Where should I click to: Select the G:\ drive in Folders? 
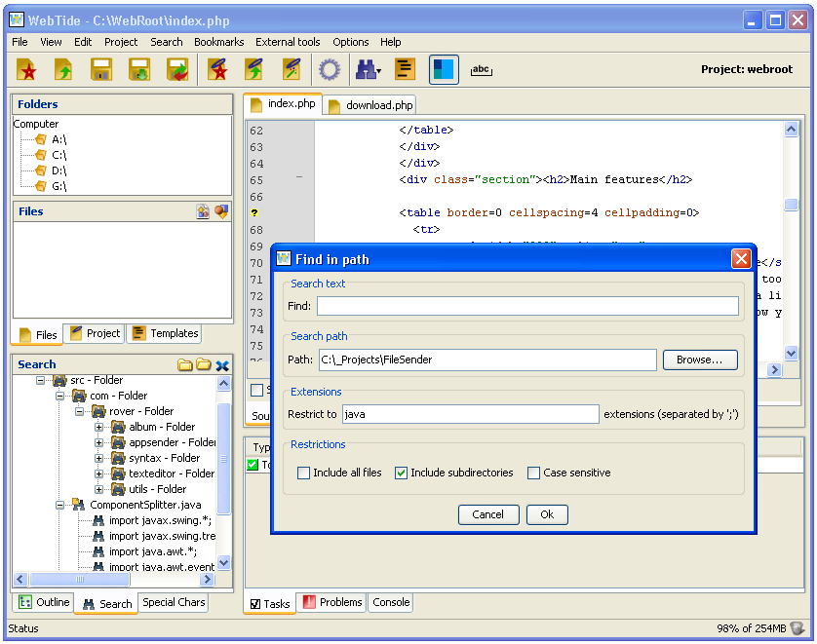click(x=51, y=186)
